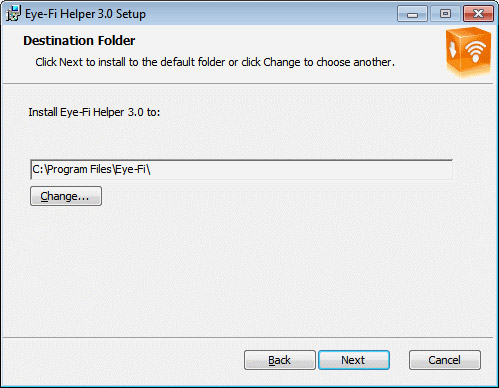Click the "Click Next to install" instruction text
This screenshot has width=499, height=388.
click(x=215, y=62)
